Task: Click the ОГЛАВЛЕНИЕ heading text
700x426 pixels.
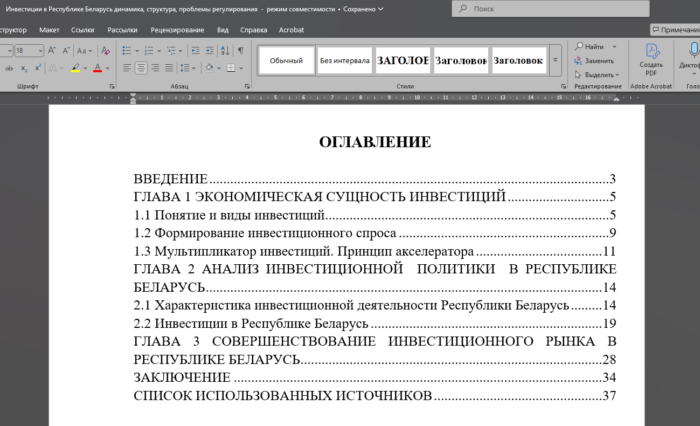Action: (x=375, y=142)
